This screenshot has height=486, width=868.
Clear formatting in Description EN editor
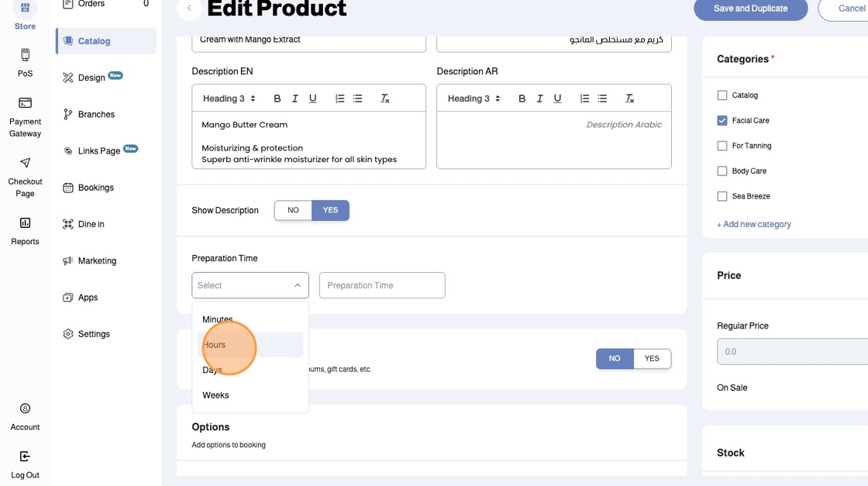point(384,98)
